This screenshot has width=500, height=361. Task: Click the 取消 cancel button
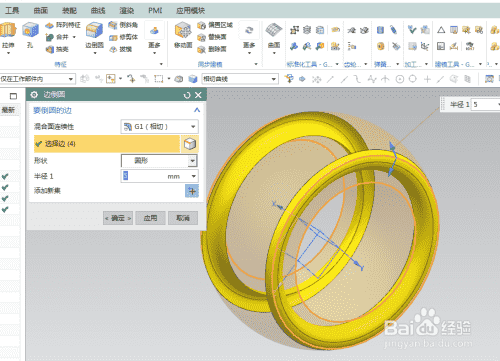pyautogui.click(x=183, y=218)
